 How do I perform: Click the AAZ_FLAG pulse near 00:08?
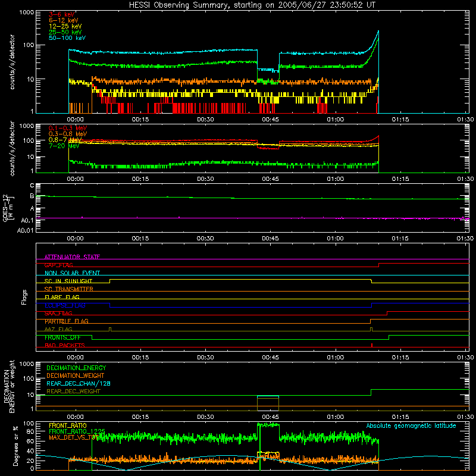pyautogui.click(x=110, y=330)
